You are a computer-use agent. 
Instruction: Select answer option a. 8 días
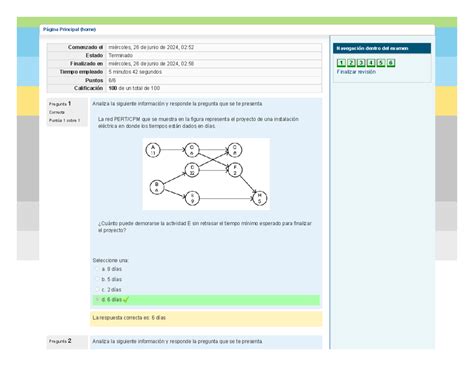pos(98,269)
